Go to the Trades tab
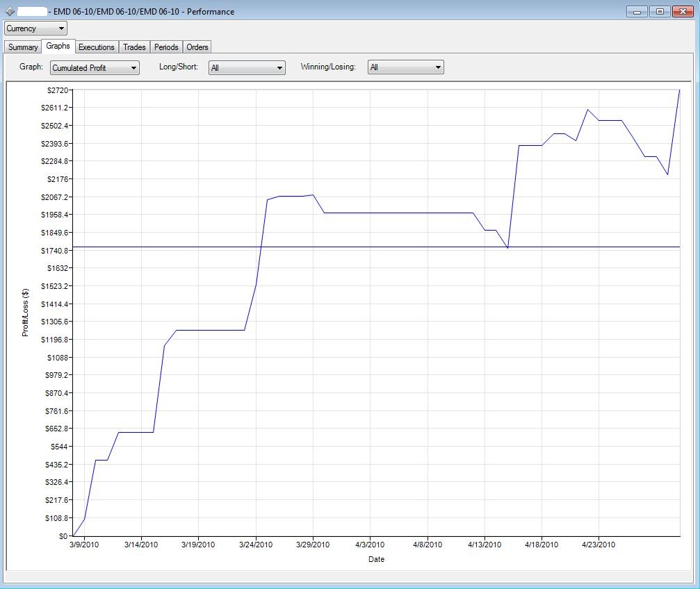Viewport: 700px width, 589px height. click(x=134, y=47)
